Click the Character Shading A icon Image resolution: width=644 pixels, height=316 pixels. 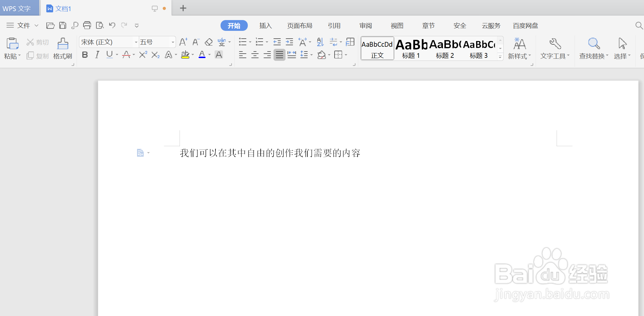click(x=219, y=55)
